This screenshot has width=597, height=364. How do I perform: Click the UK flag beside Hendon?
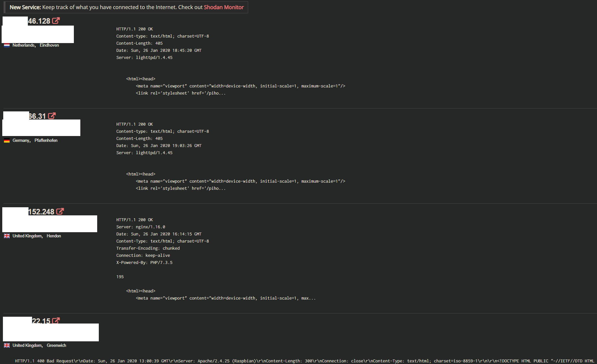[7, 236]
